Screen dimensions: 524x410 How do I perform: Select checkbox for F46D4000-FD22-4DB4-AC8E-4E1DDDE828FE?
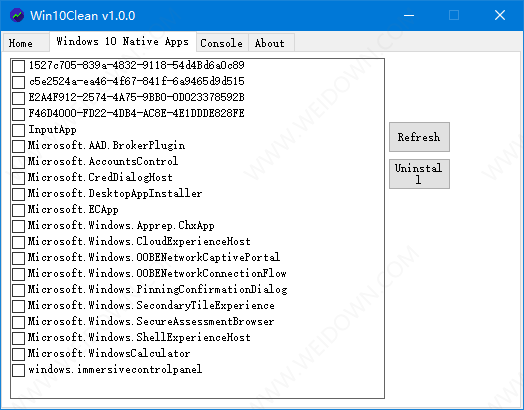(18, 114)
